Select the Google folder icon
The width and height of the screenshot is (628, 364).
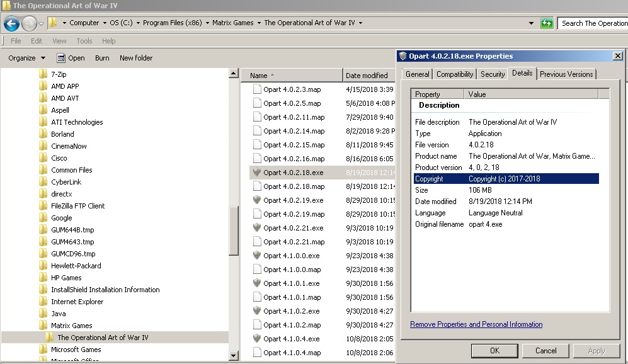click(43, 218)
